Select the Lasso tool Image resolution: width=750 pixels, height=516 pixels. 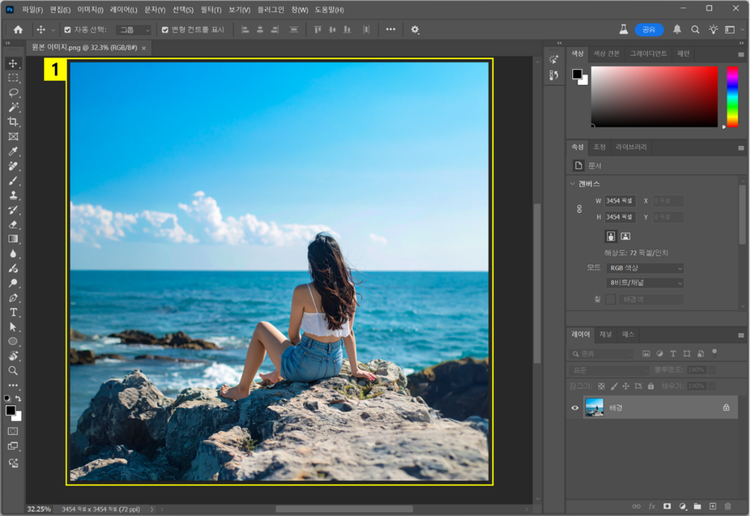(13, 92)
